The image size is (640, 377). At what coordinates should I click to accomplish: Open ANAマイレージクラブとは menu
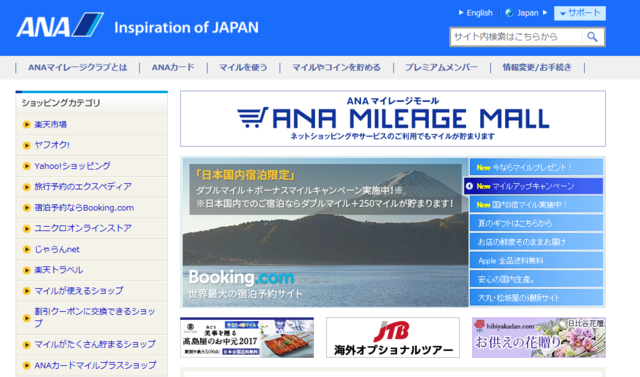click(x=78, y=68)
